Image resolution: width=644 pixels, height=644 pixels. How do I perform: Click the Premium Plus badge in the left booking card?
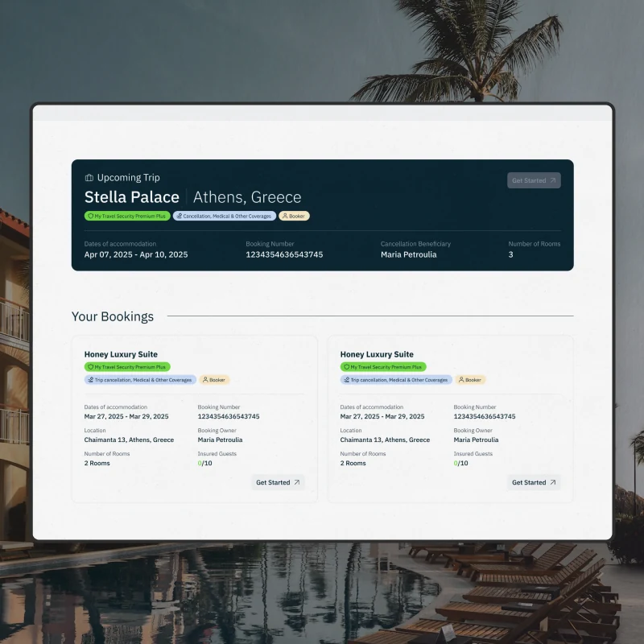click(127, 367)
